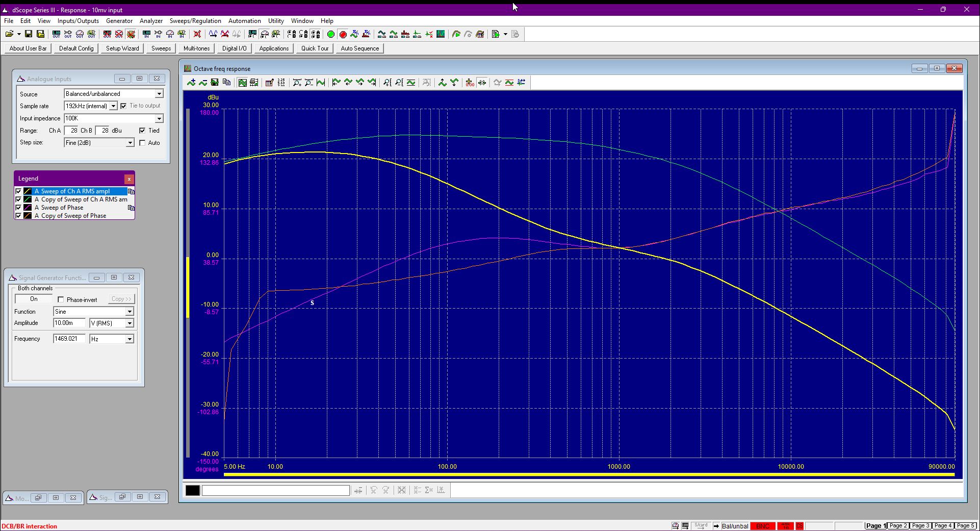Toggle the Tied range checkbox
Screen dimensions: 980x531
point(142,131)
